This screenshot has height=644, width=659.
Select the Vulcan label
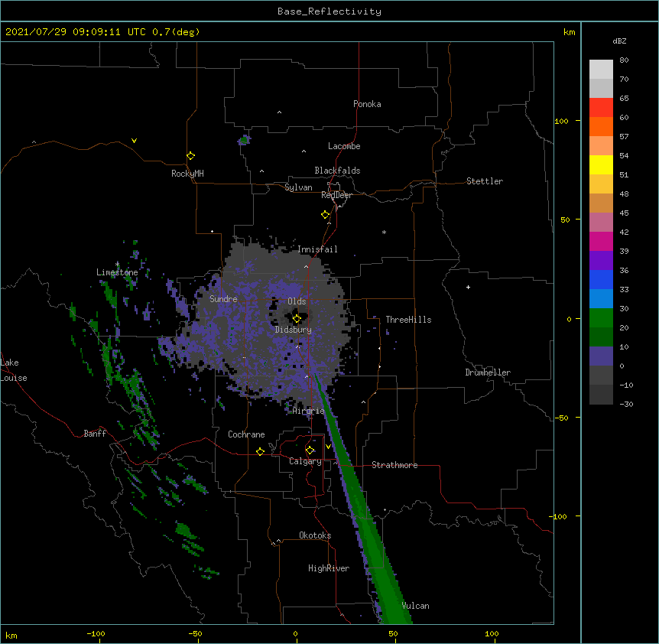click(415, 606)
